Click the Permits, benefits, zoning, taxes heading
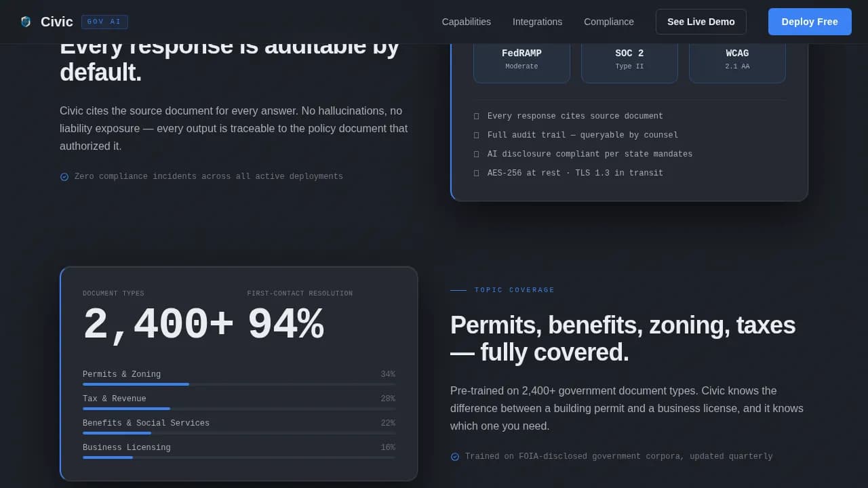The image size is (868, 488). (x=623, y=338)
